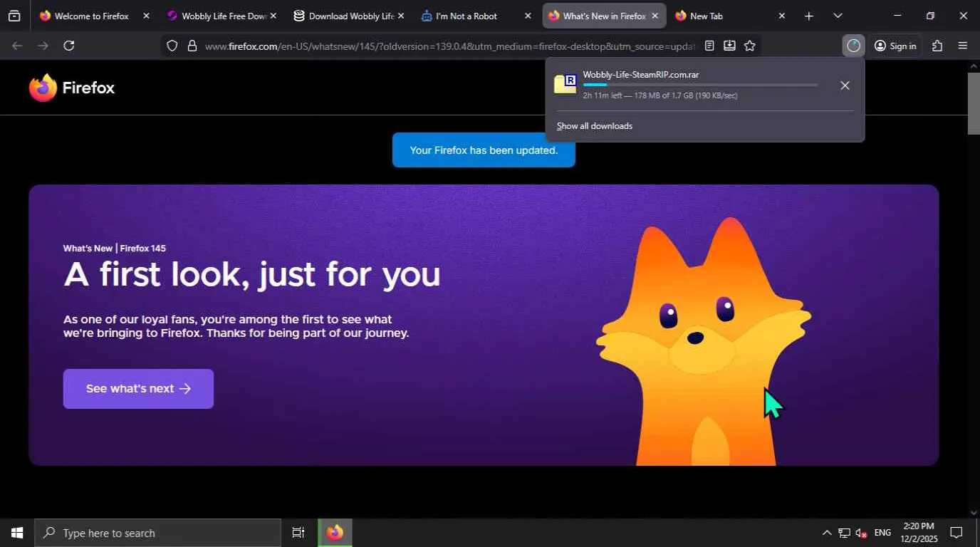Click the Wobbly-Life-SteamRIP.com.rar file name

pos(641,74)
